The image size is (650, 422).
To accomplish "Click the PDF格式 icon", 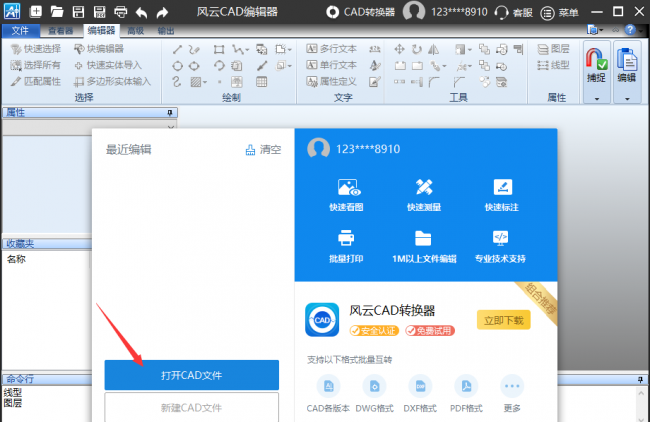I will click(466, 386).
